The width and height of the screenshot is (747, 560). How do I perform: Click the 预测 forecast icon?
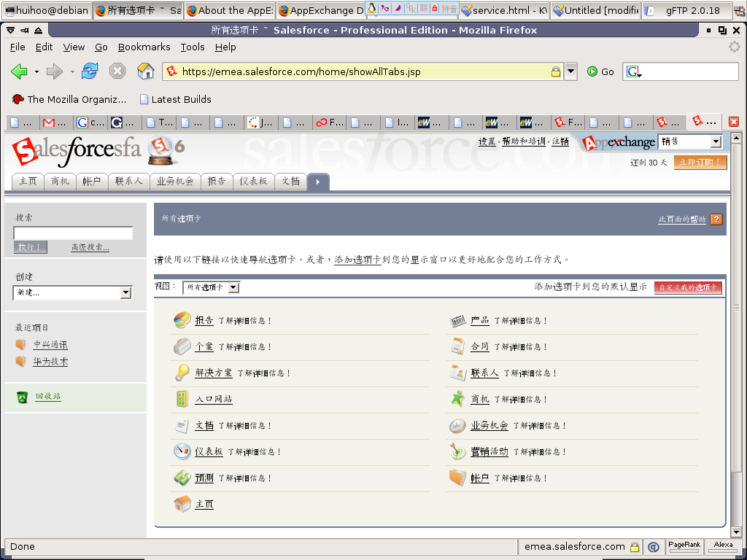(182, 477)
